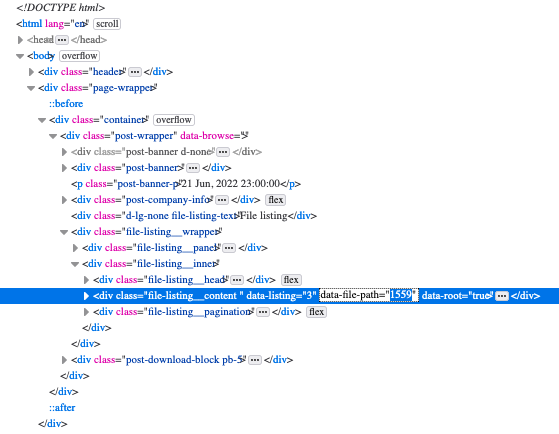Select the ::before pseudo-element
Image resolution: width=559 pixels, height=434 pixels.
[66, 104]
